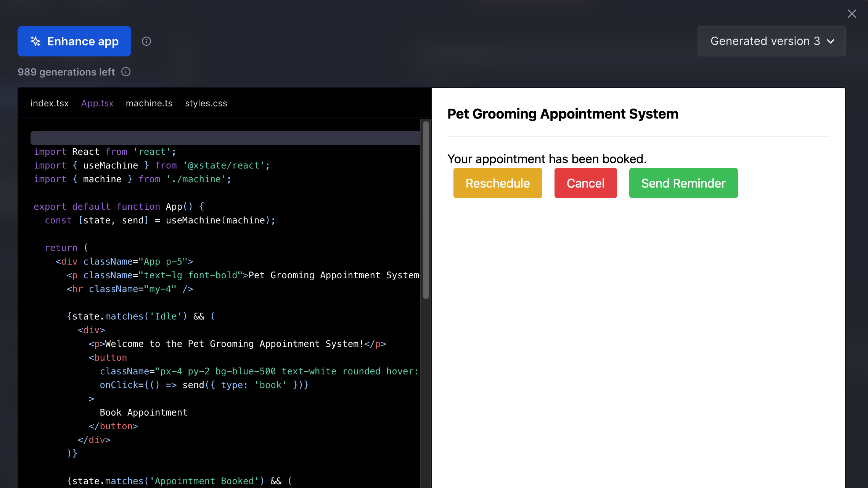
Task: Click the chevron on Generated version 3
Action: point(831,41)
